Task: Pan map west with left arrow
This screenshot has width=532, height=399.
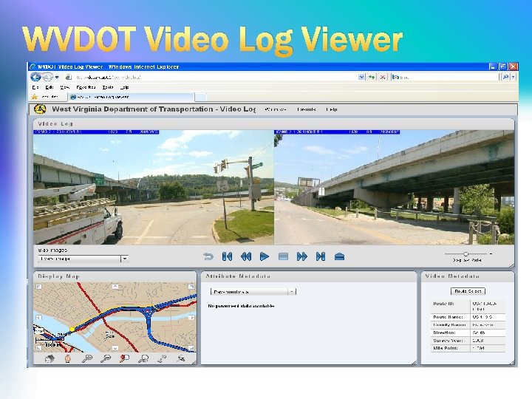Action: tap(38, 318)
